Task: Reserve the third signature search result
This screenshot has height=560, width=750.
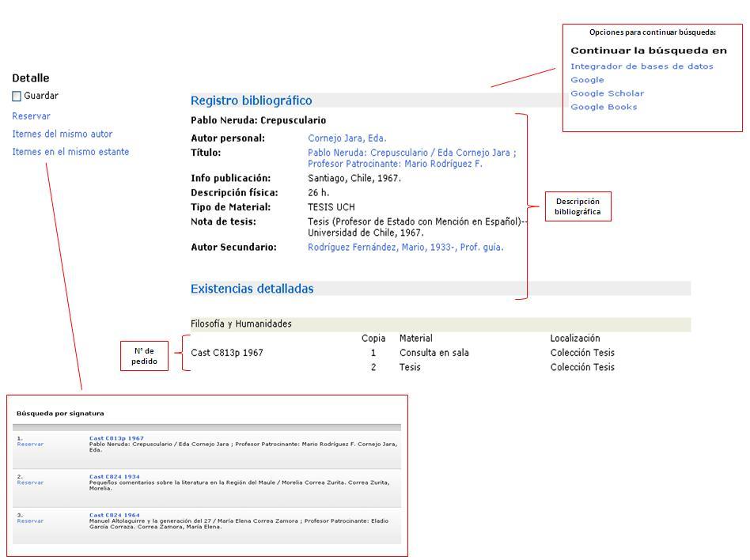Action: [30, 521]
